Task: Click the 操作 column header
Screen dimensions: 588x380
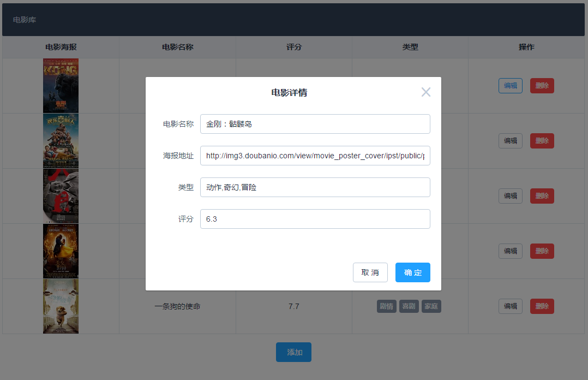Action: (x=526, y=47)
